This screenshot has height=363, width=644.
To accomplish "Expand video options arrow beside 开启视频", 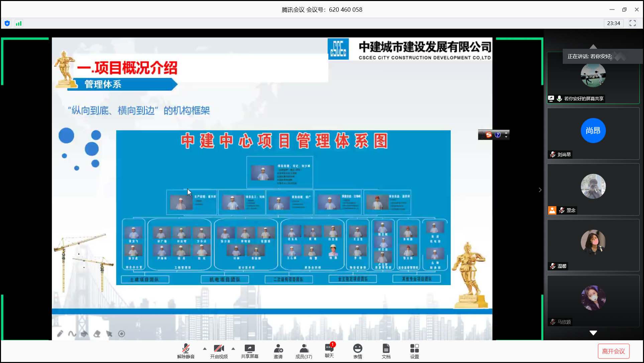I will pos(233,349).
